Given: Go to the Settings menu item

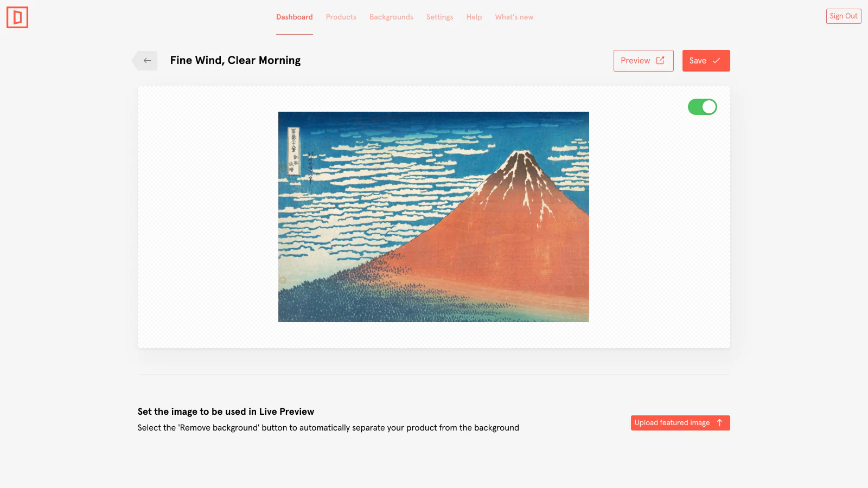Looking at the screenshot, I should (439, 17).
